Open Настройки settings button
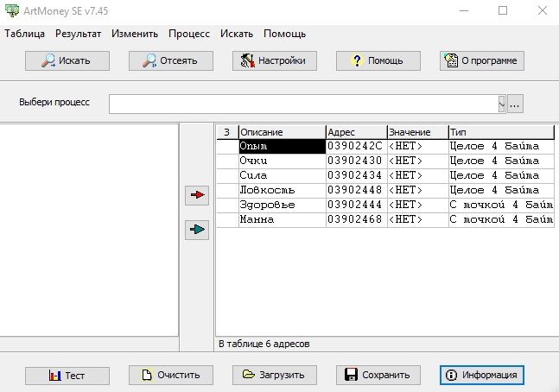Screen dimensions: 559x392 pyautogui.click(x=275, y=61)
